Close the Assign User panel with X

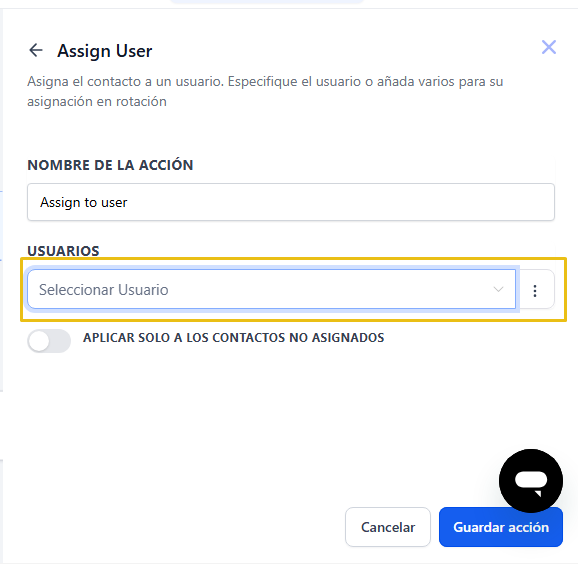[549, 47]
